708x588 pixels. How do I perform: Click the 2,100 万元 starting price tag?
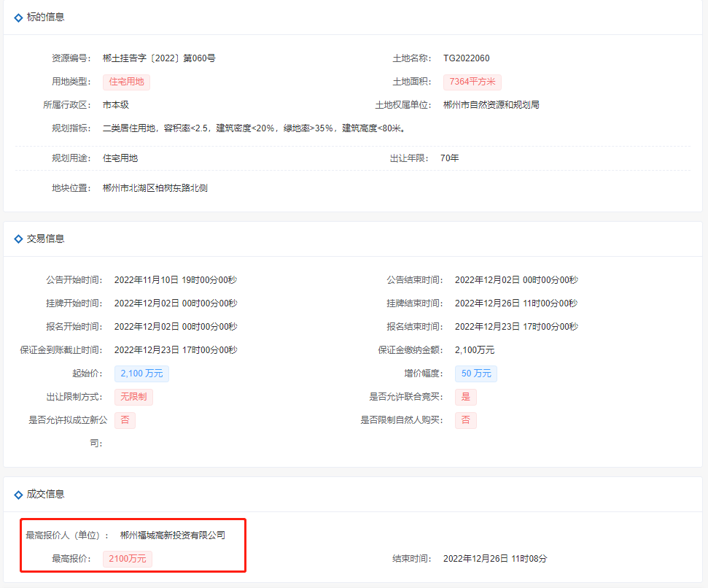coord(141,374)
